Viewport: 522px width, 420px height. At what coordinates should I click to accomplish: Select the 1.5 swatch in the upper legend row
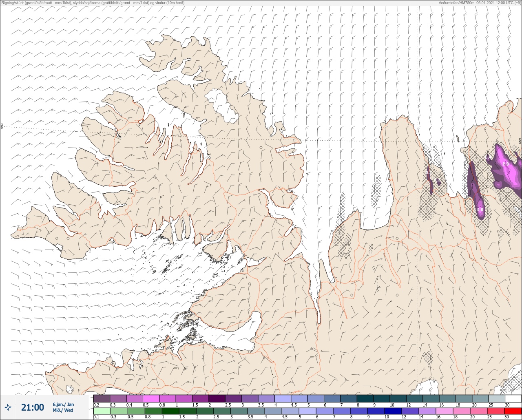(200, 398)
